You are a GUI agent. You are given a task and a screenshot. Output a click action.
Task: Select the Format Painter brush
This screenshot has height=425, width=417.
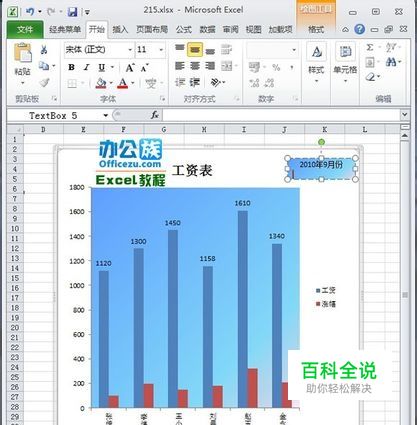[x=44, y=82]
